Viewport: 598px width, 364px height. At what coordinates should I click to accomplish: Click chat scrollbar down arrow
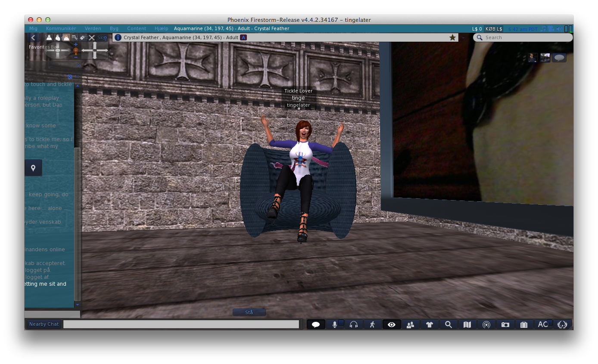point(78,305)
